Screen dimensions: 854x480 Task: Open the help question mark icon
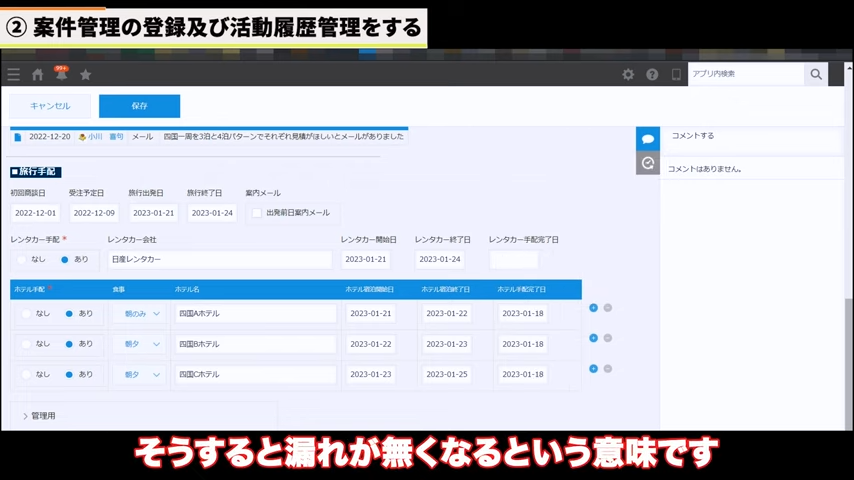(x=652, y=75)
